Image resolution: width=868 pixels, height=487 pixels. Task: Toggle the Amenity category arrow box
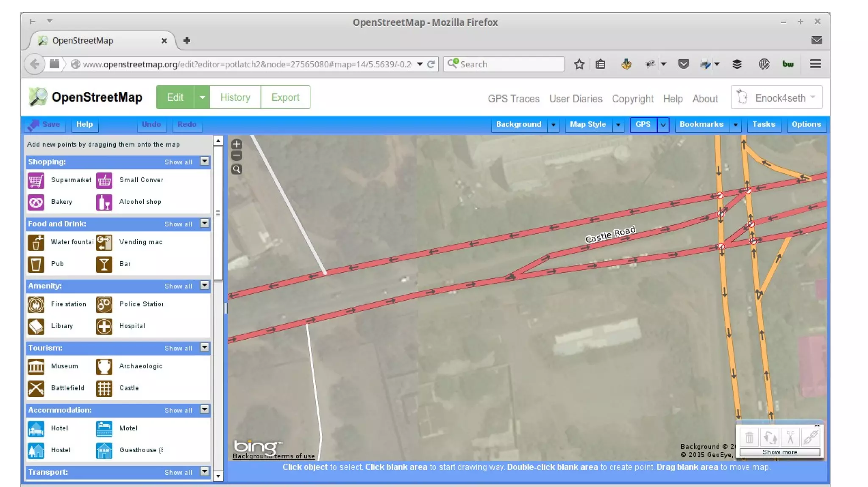click(x=205, y=285)
